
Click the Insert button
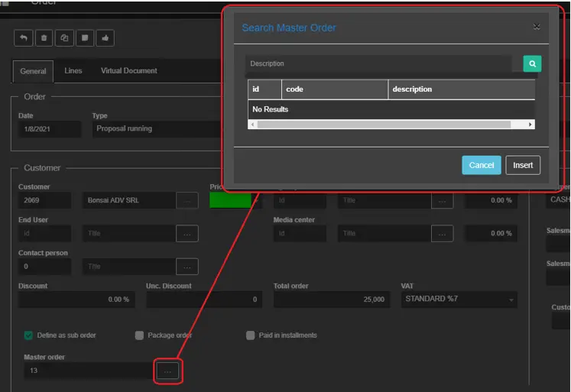point(523,165)
